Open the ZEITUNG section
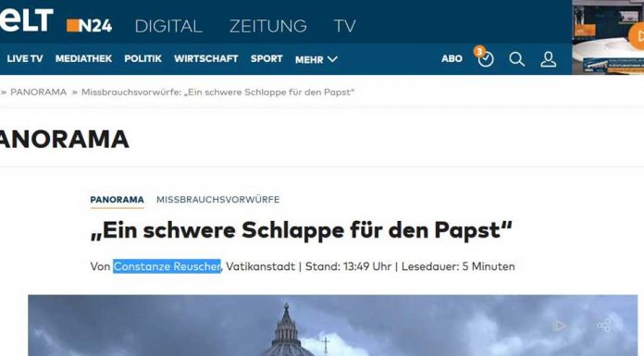Image resolution: width=644 pixels, height=356 pixels. (268, 26)
